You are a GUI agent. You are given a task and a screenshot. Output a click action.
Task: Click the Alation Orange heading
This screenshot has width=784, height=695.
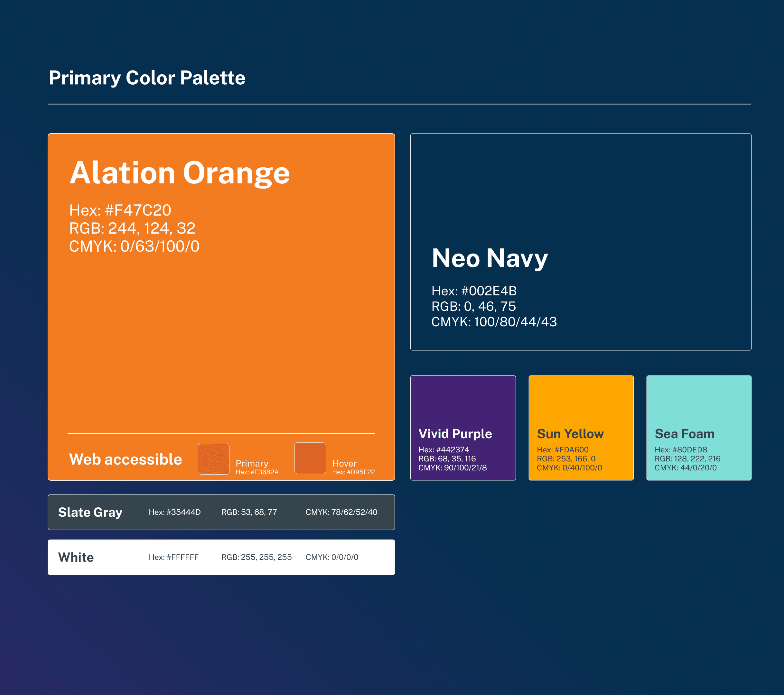tap(180, 173)
